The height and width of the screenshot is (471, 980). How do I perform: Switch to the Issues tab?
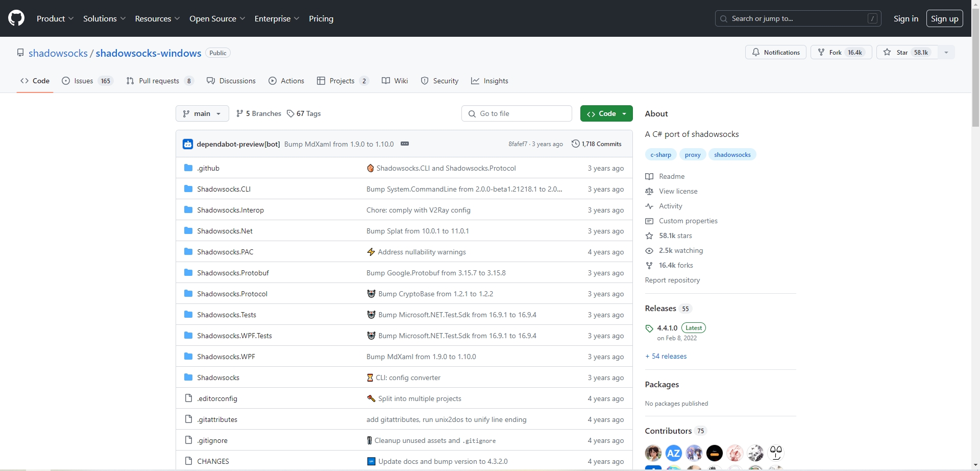tap(87, 81)
